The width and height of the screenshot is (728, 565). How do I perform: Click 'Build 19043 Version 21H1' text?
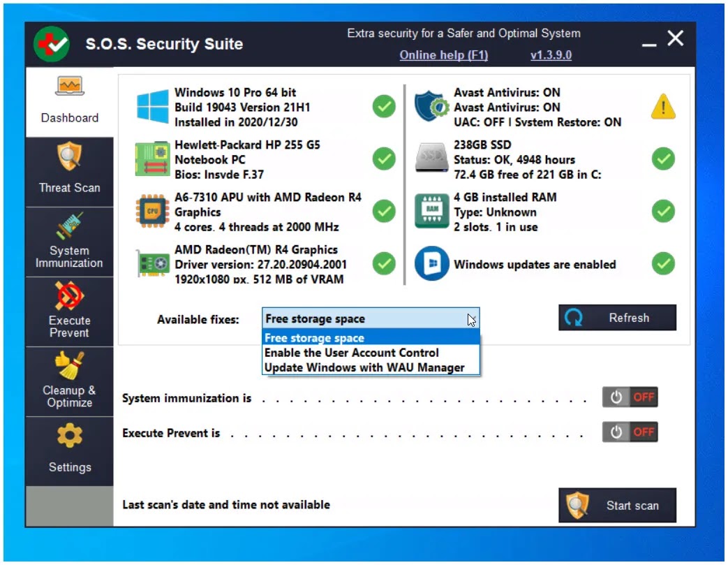point(242,108)
